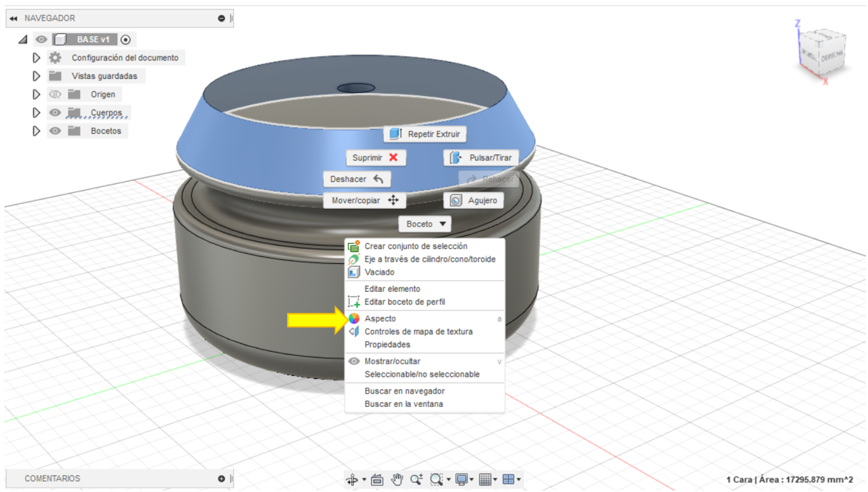Click the BASE v1 component icon
Viewport: 868px width, 492px height.
coord(61,39)
